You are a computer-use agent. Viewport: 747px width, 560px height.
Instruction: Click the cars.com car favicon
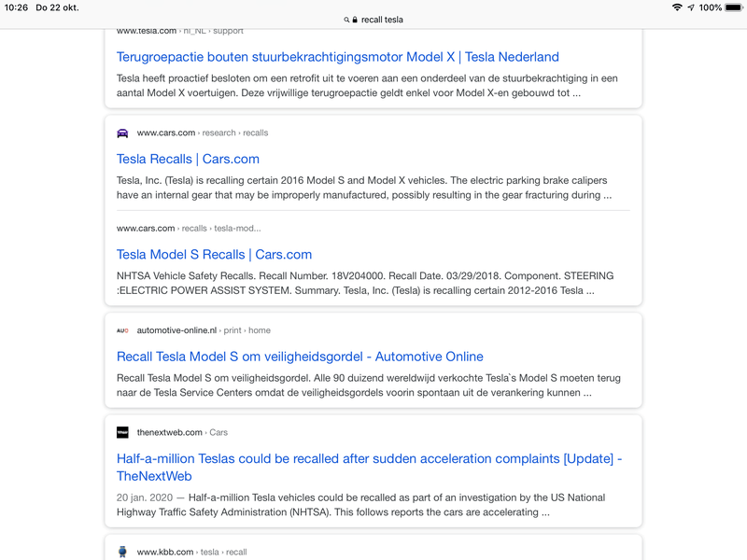tap(122, 133)
